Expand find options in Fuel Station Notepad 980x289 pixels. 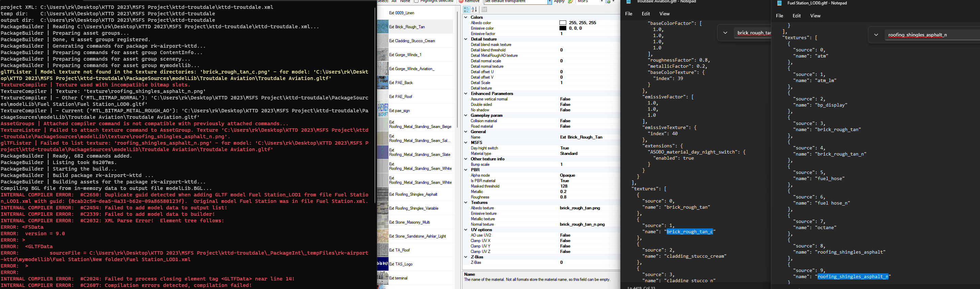click(x=876, y=35)
